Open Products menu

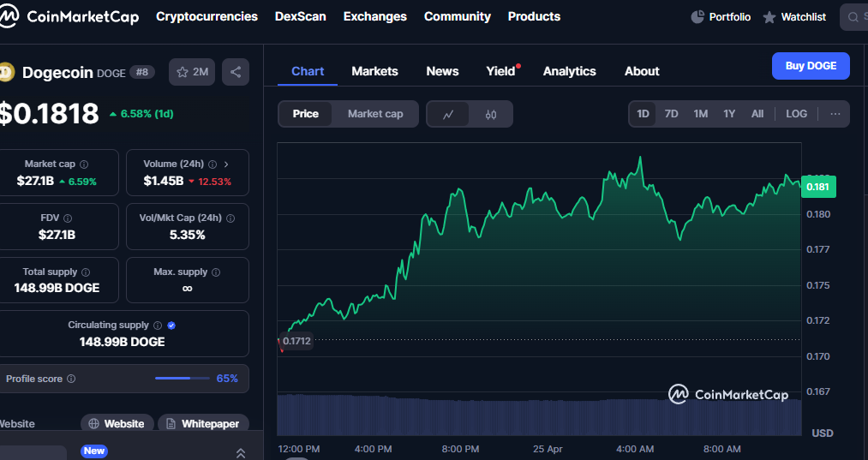coord(534,16)
